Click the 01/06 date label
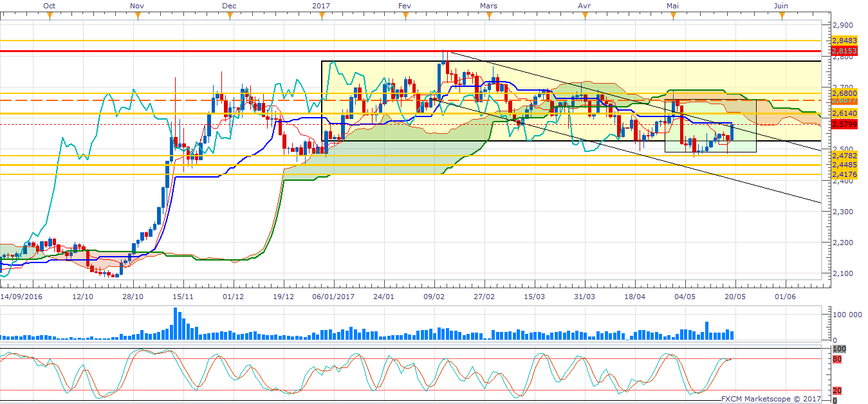The width and height of the screenshot is (868, 404). point(786,297)
